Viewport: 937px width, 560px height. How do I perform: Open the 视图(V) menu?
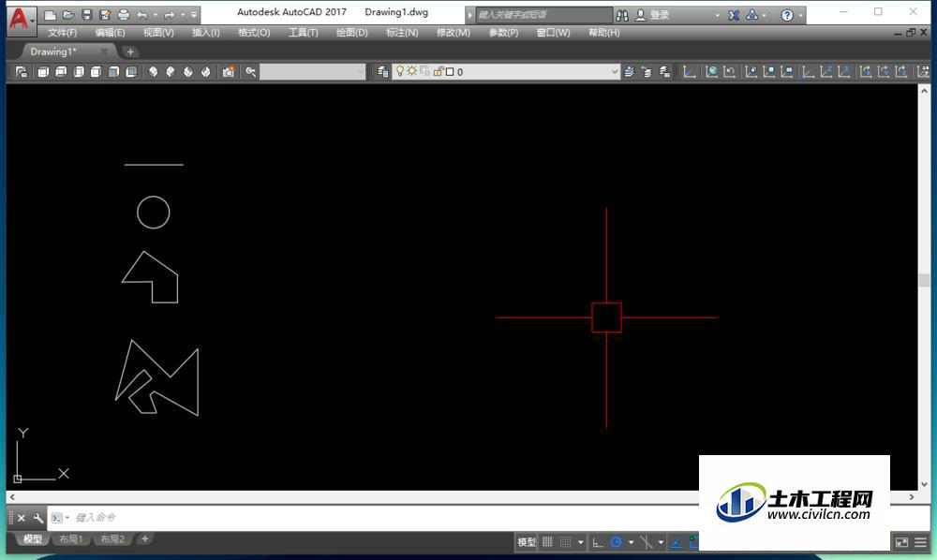pyautogui.click(x=158, y=32)
